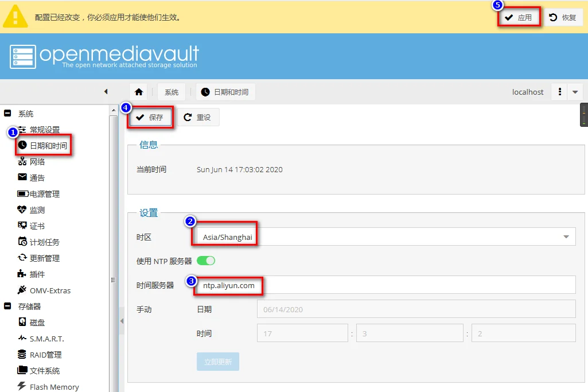Open 通告 notification settings
This screenshot has width=588, height=392.
point(32,178)
